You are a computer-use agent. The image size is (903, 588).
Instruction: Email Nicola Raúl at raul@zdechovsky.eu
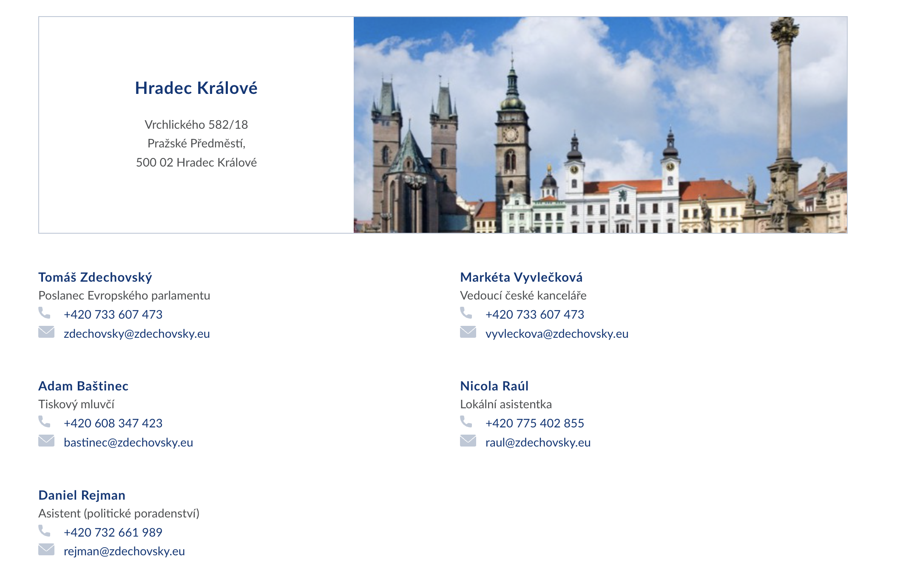(538, 443)
